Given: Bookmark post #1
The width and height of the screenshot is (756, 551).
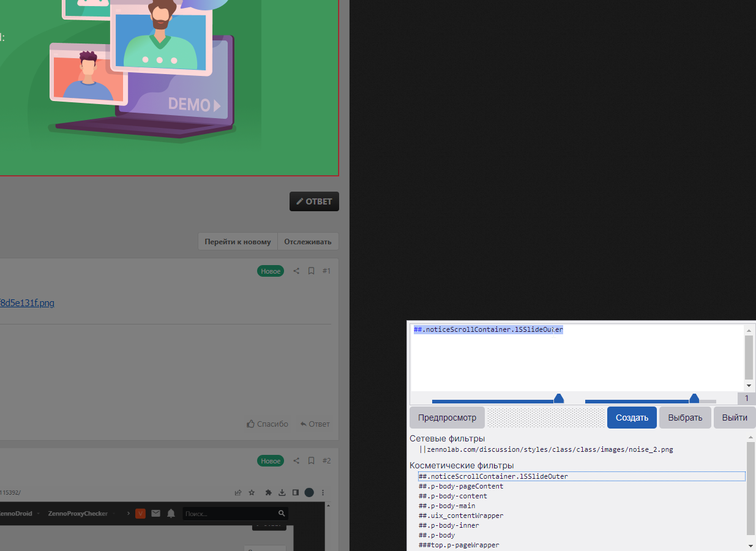Looking at the screenshot, I should click(311, 271).
